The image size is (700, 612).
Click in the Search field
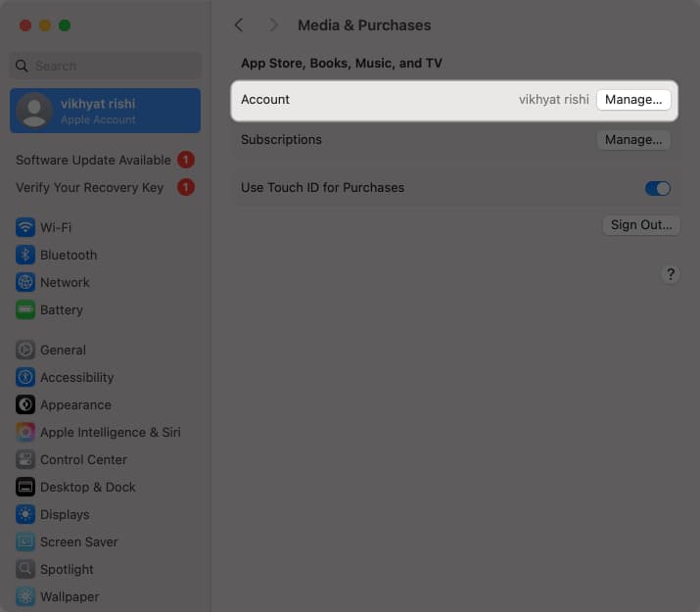[x=106, y=66]
